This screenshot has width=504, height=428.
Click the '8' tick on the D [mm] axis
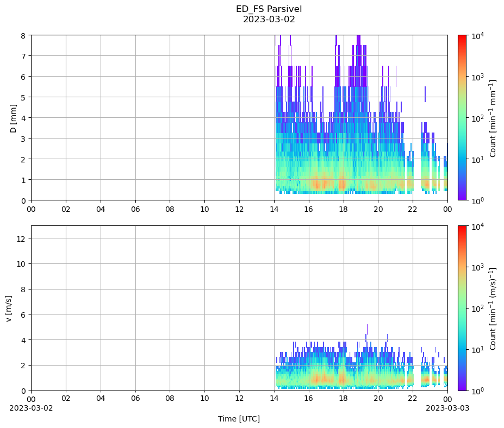coord(23,36)
